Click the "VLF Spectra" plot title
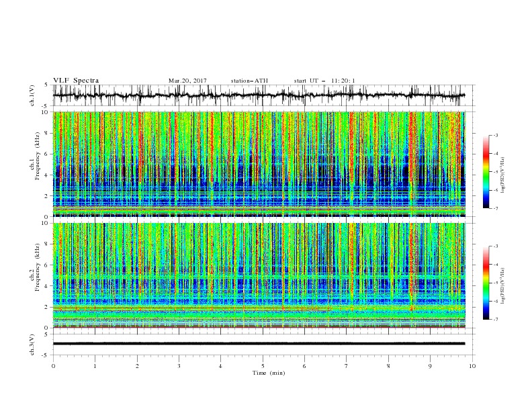Viewport: 532px width, 411px height. tap(76, 81)
